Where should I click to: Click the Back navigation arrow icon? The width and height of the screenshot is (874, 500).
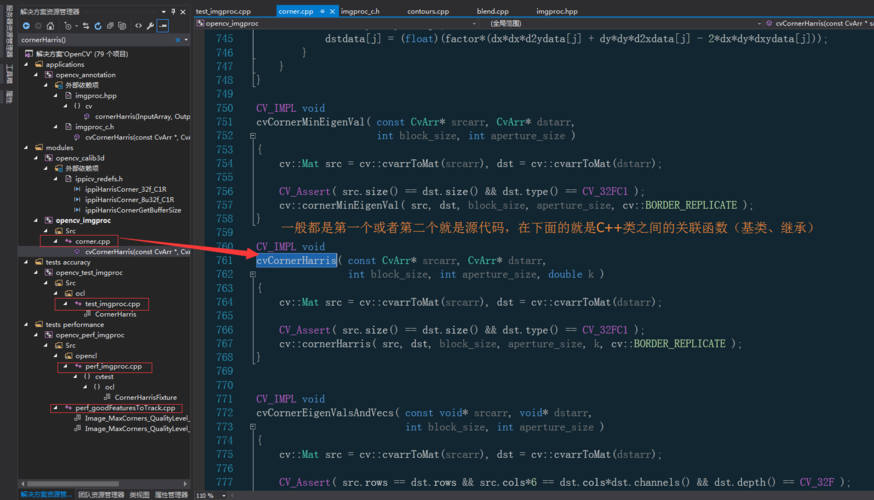pyautogui.click(x=26, y=26)
